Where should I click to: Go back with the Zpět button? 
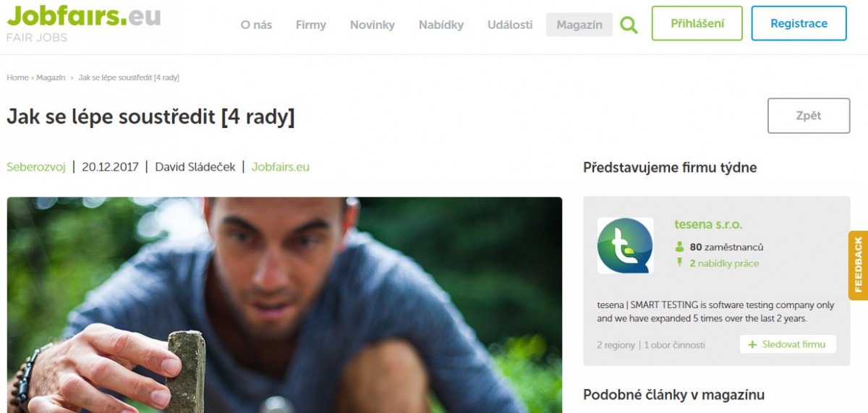coord(809,116)
